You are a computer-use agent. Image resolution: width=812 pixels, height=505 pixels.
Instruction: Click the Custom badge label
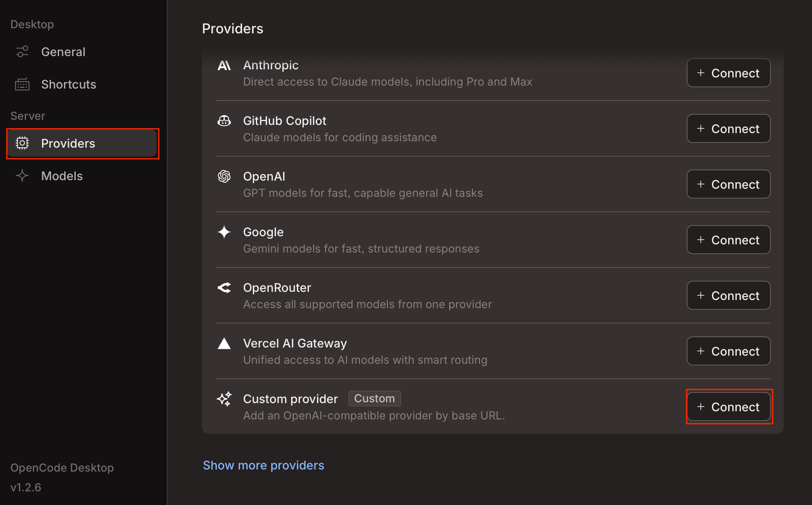tap(374, 398)
